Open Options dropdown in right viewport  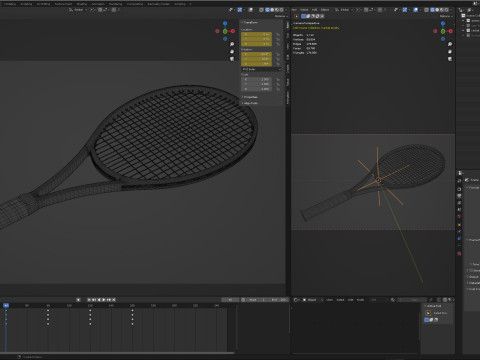(x=446, y=16)
